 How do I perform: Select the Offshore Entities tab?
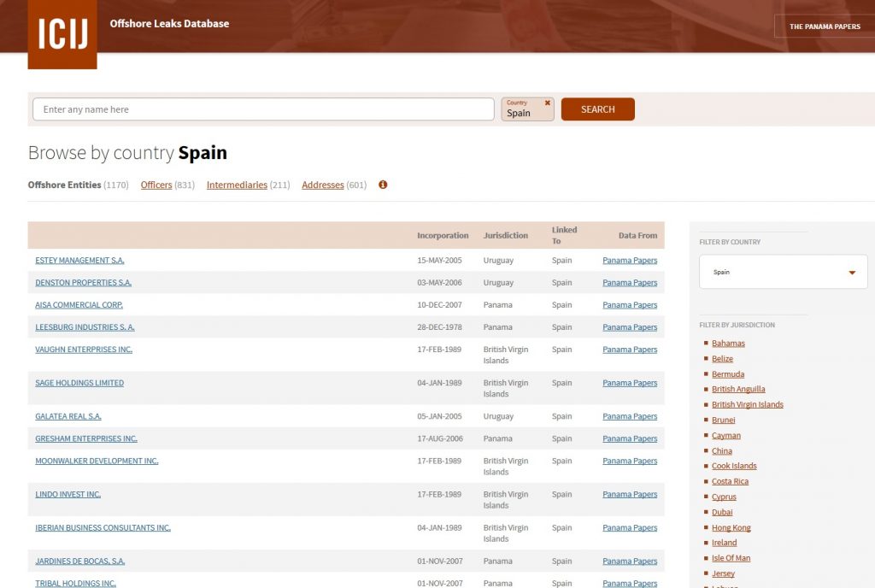pos(65,185)
